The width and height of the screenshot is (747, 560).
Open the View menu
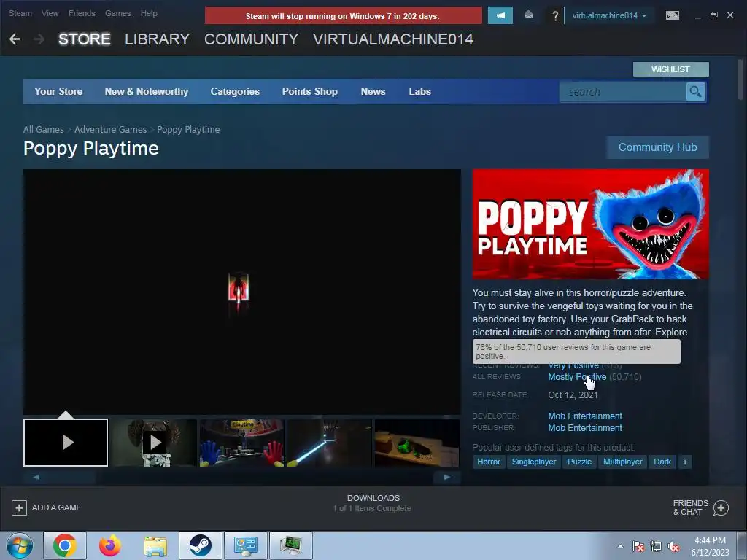click(x=50, y=13)
